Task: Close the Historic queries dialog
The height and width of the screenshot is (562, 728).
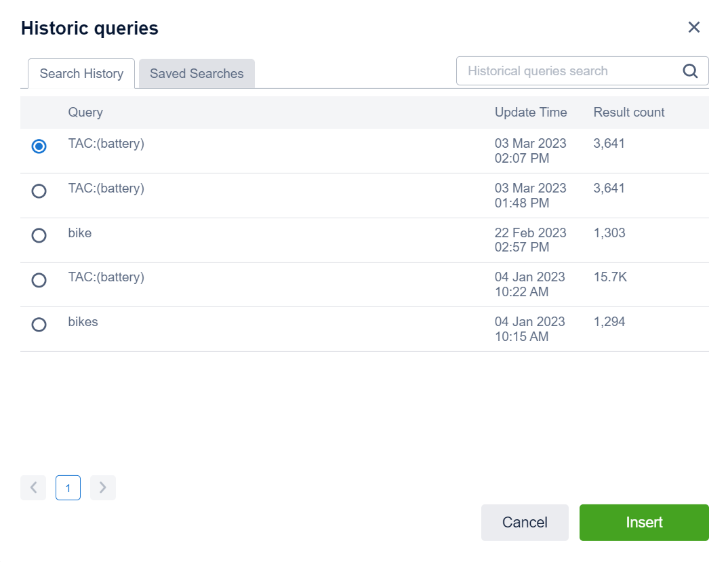Action: (x=693, y=27)
